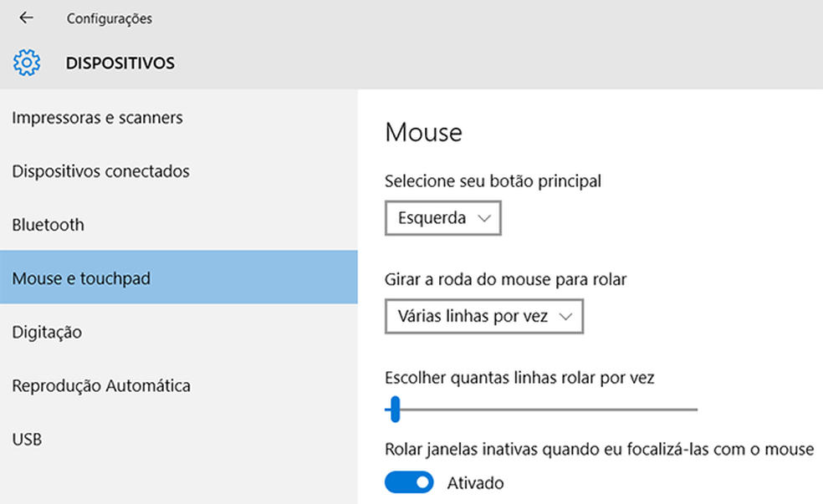Open the Digitação settings page

pyautogui.click(x=47, y=332)
